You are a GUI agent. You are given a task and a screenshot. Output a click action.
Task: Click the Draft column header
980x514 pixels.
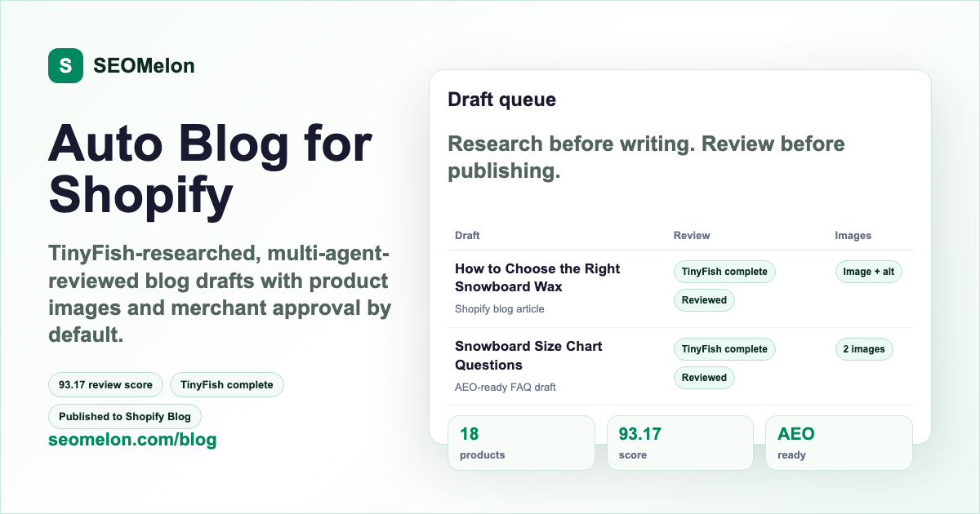tap(467, 235)
